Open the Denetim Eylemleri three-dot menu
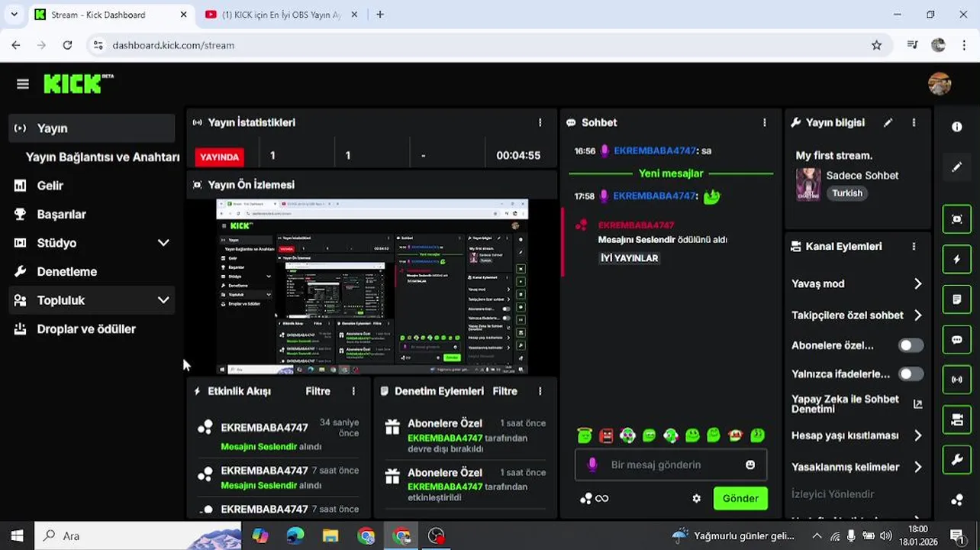Image resolution: width=980 pixels, height=550 pixels. (x=540, y=391)
